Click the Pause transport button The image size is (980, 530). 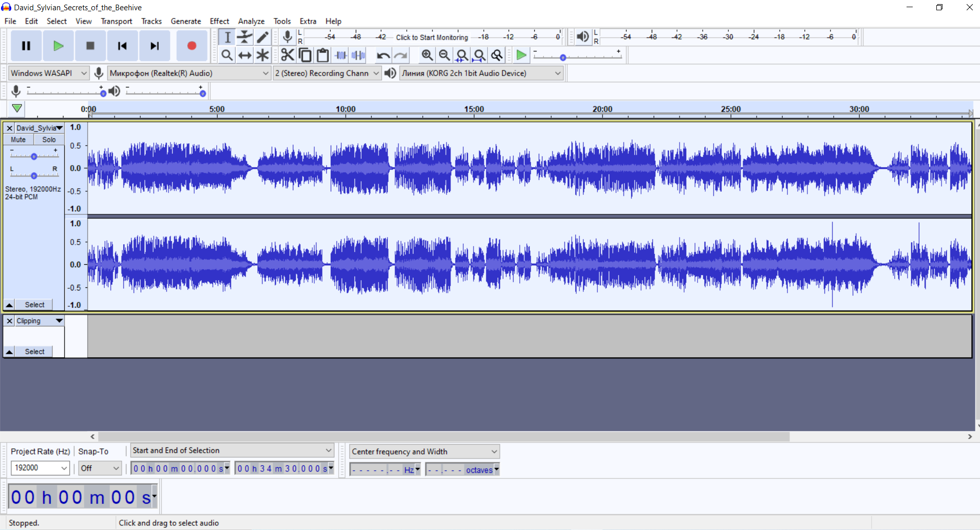click(26, 46)
